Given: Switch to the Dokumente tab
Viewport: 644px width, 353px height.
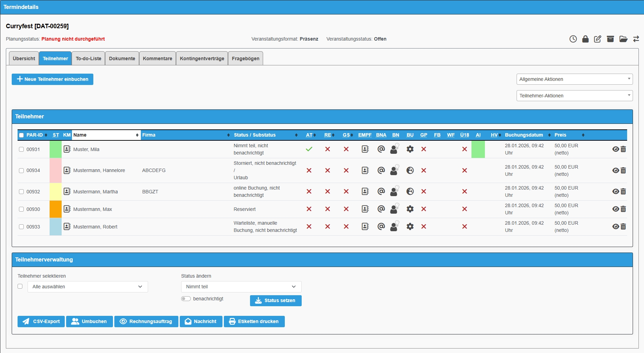Looking at the screenshot, I should point(122,58).
